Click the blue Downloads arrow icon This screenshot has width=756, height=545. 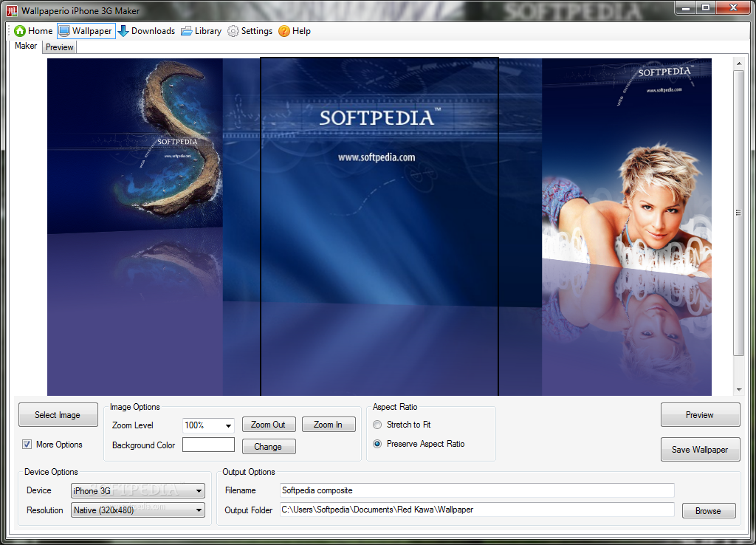(x=123, y=31)
